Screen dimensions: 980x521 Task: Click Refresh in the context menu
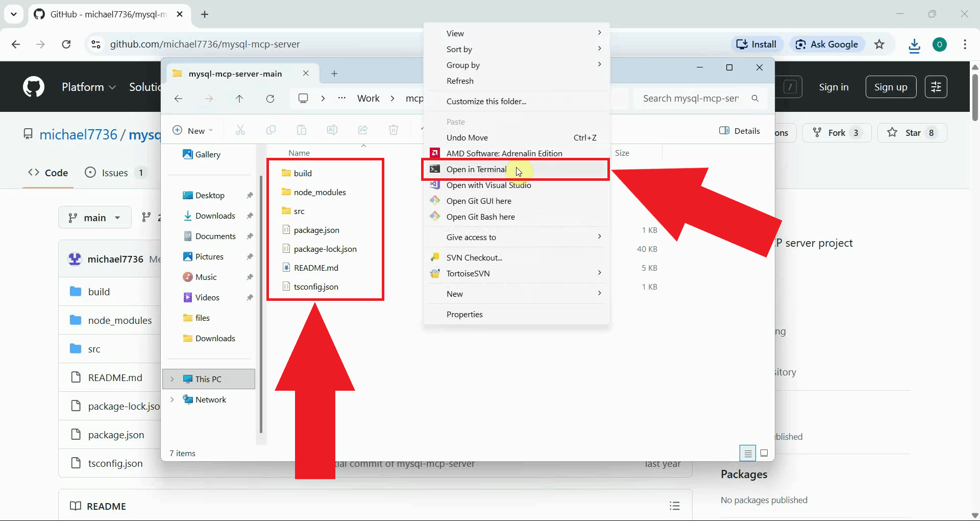coord(516,81)
